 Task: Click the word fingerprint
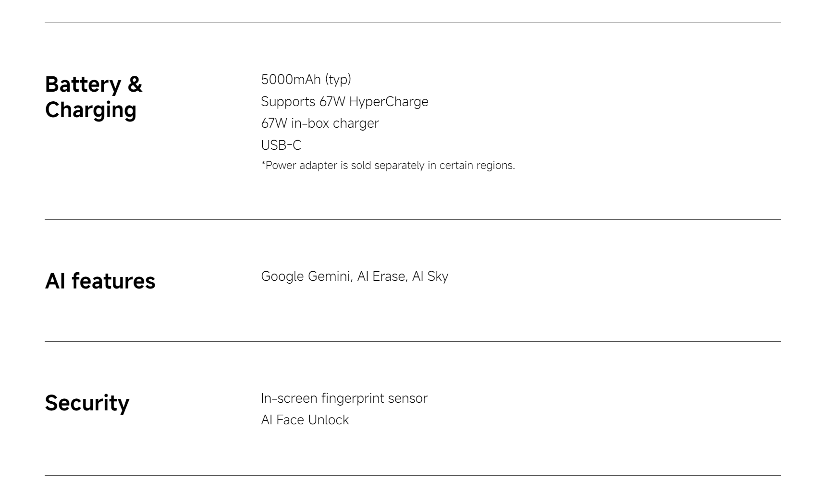(x=353, y=398)
